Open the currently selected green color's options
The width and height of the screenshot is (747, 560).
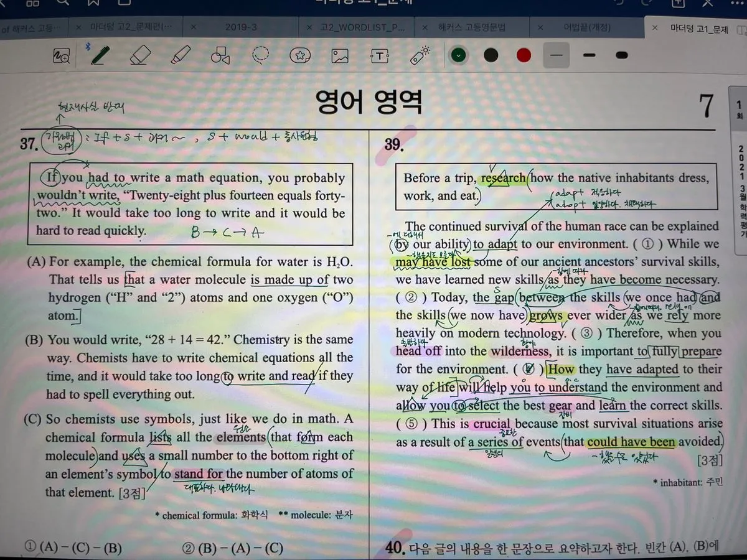coord(459,55)
